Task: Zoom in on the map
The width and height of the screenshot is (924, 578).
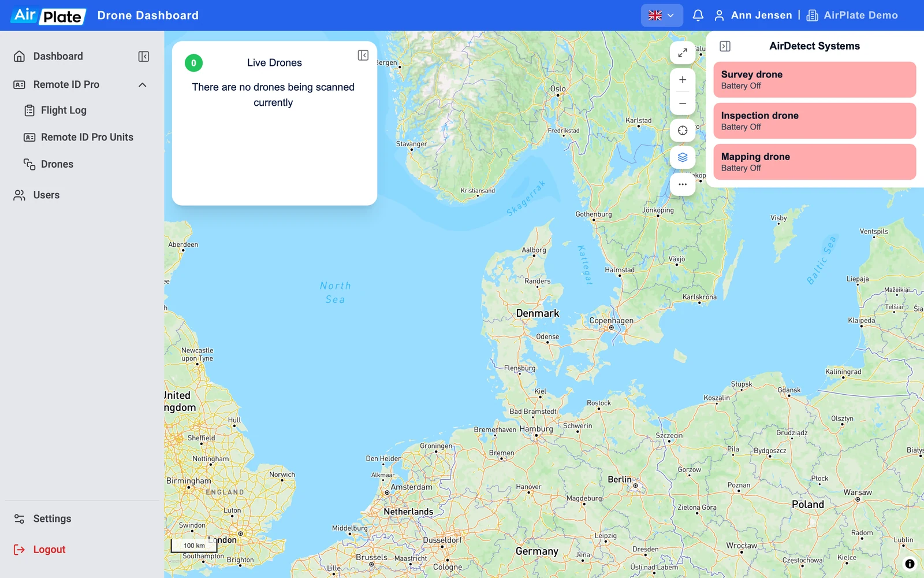Action: (683, 80)
